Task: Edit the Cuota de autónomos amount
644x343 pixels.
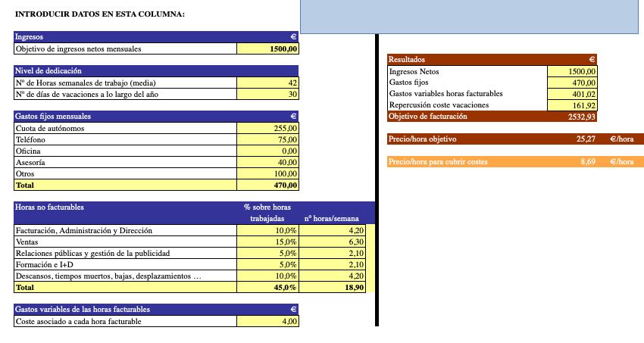Action: point(268,128)
